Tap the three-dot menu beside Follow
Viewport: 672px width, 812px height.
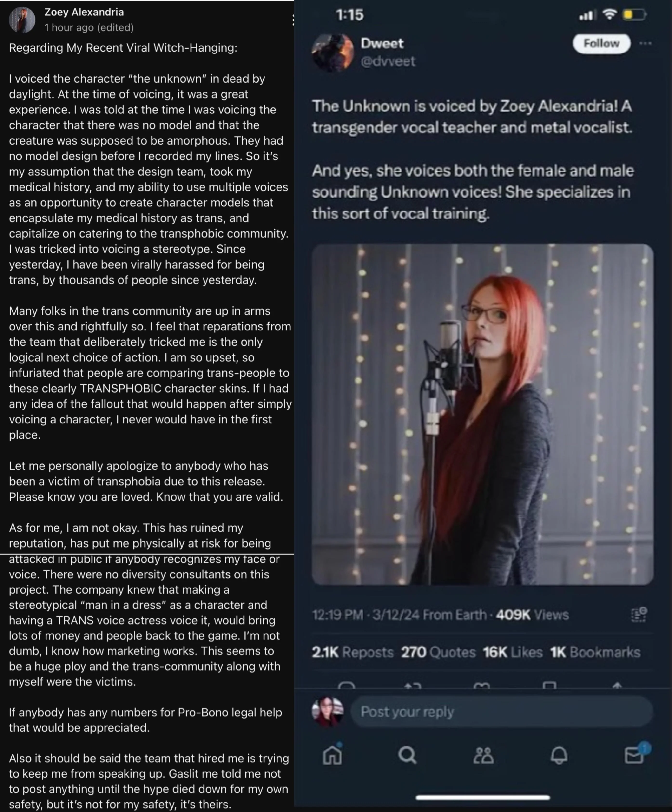tap(645, 43)
